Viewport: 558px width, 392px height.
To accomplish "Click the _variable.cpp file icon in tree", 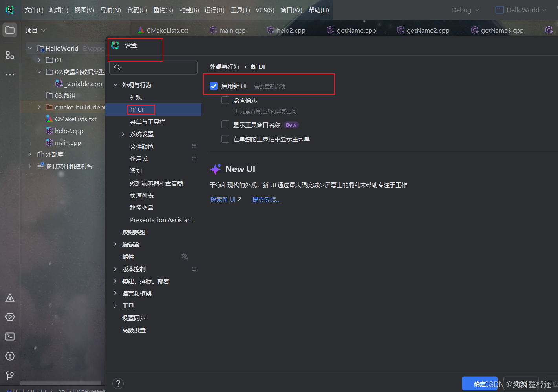I will 59,84.
